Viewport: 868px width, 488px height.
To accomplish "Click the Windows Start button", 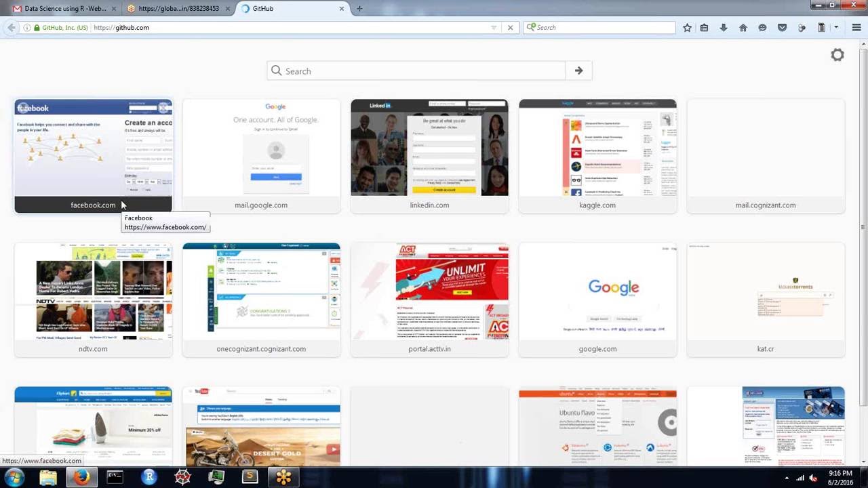I will [x=14, y=477].
